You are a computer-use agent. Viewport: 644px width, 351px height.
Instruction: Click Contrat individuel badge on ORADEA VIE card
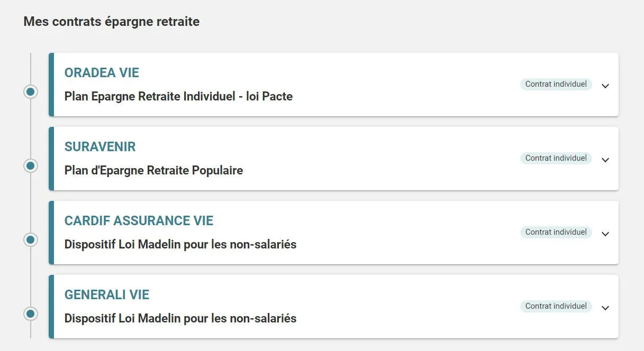556,84
